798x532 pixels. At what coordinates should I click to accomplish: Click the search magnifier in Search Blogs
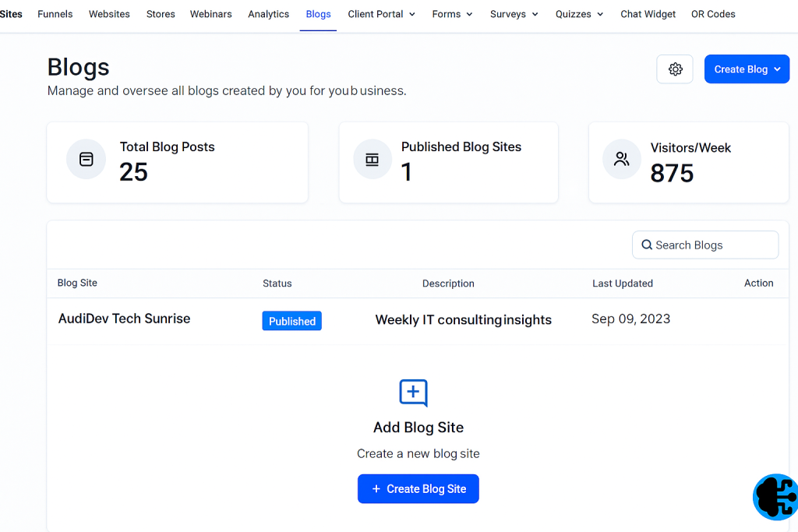[647, 245]
